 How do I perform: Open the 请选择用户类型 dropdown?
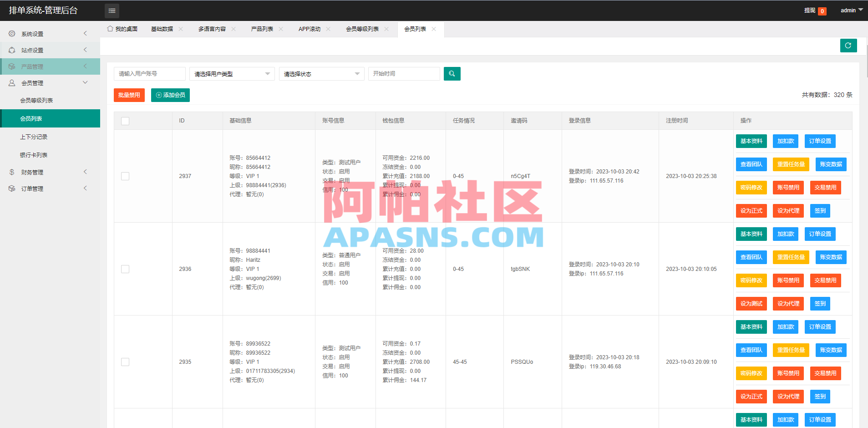[x=232, y=73]
